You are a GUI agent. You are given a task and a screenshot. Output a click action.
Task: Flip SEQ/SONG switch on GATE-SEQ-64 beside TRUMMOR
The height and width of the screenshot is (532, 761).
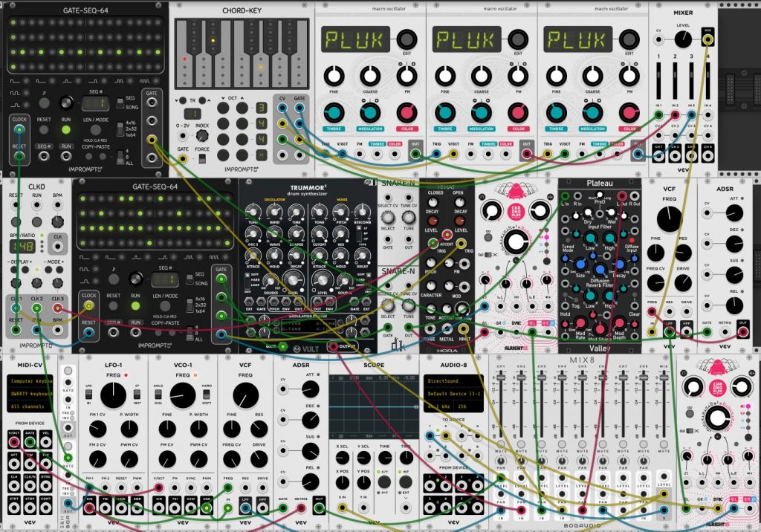click(x=190, y=279)
